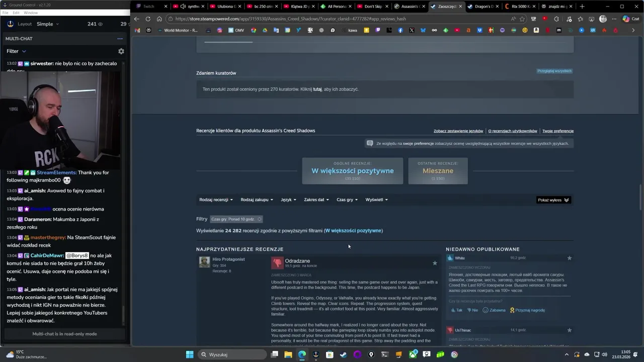
Task: Open the Edge settings ellipsis menu
Action: point(614,19)
